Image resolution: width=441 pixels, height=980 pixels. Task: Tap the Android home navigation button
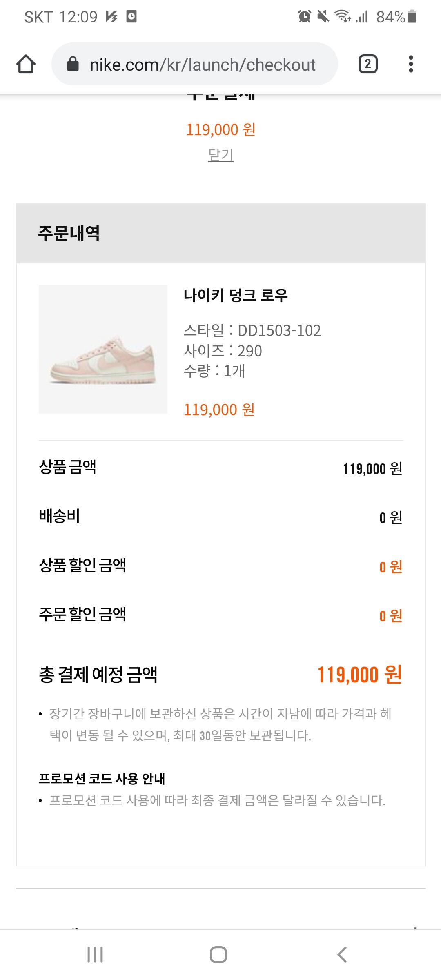(x=218, y=955)
